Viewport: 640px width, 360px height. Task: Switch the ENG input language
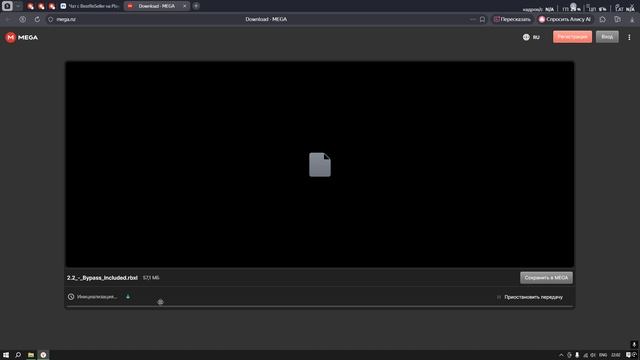point(603,355)
